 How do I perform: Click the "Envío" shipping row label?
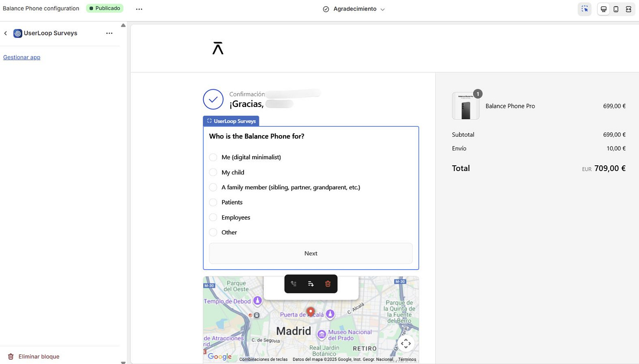point(459,148)
